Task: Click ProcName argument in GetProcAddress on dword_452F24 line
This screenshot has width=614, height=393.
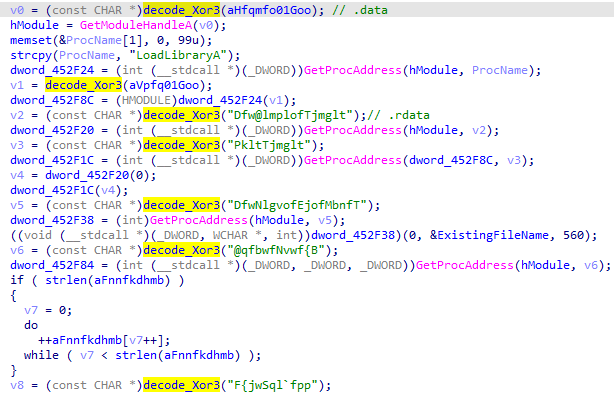Action: coord(500,70)
